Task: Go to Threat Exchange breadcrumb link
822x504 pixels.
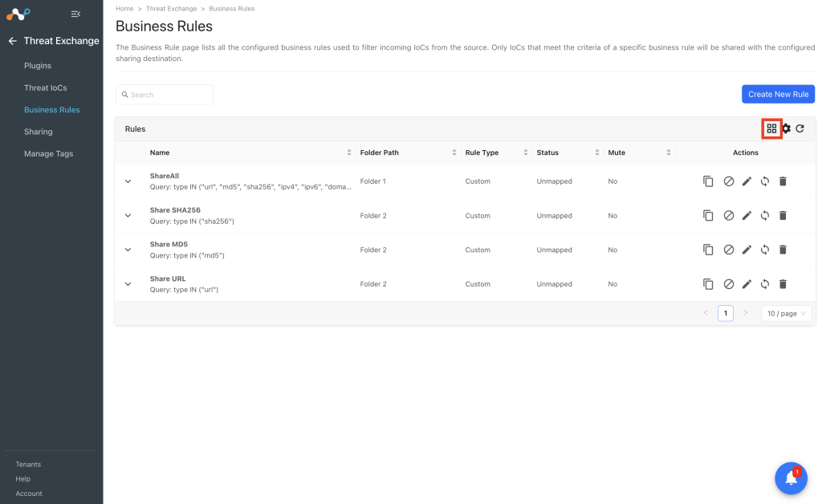Action: pos(172,8)
